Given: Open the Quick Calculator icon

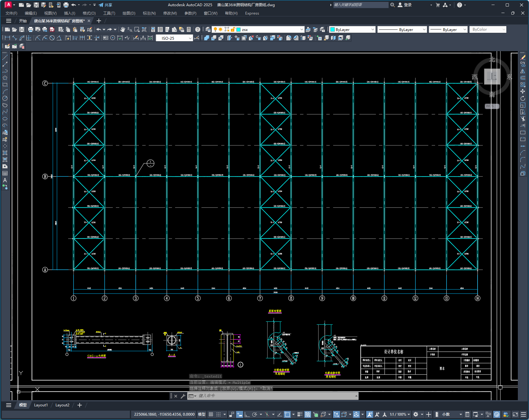Looking at the screenshot, I should point(189,29).
